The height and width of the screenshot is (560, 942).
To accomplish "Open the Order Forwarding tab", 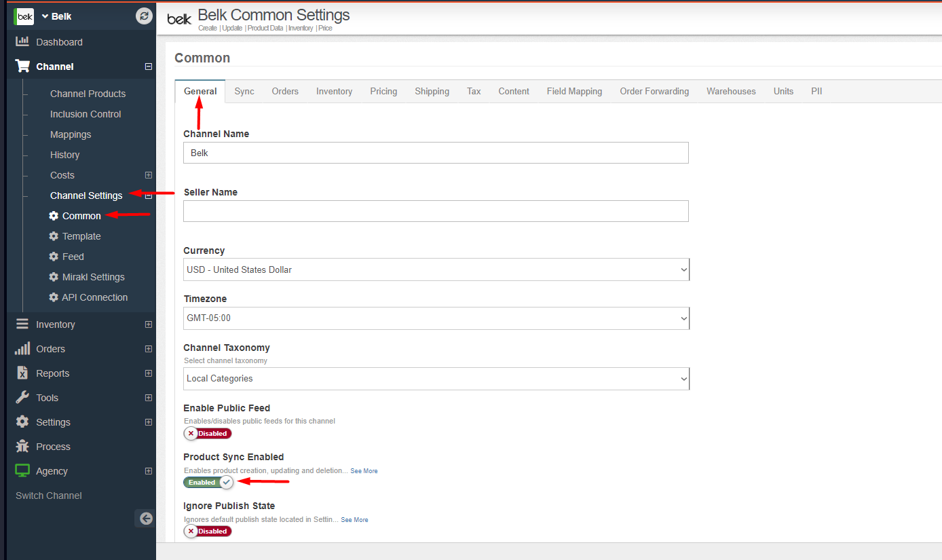I will (x=654, y=92).
